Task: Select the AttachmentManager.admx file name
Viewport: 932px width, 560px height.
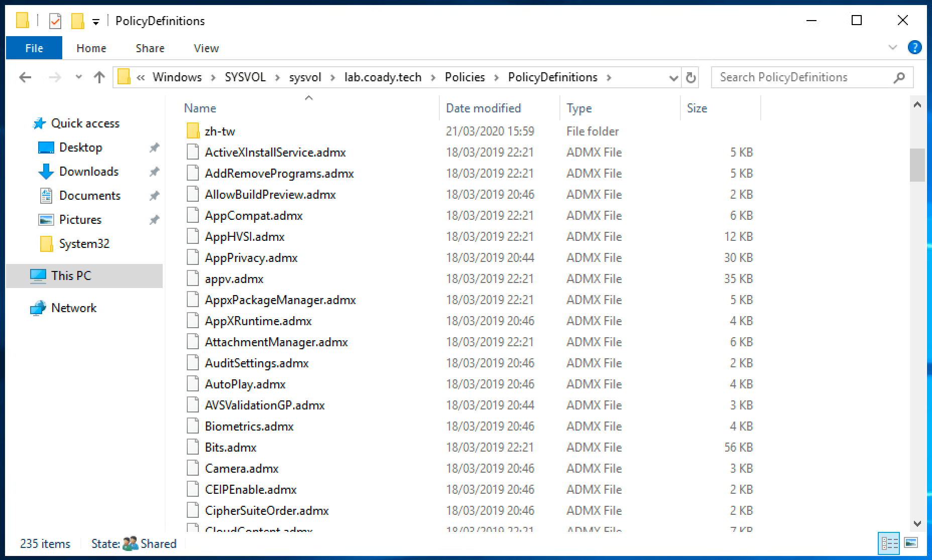Action: pos(276,342)
